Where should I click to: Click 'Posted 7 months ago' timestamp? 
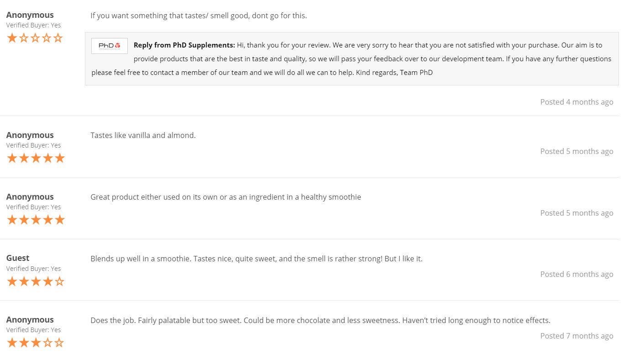(576, 336)
